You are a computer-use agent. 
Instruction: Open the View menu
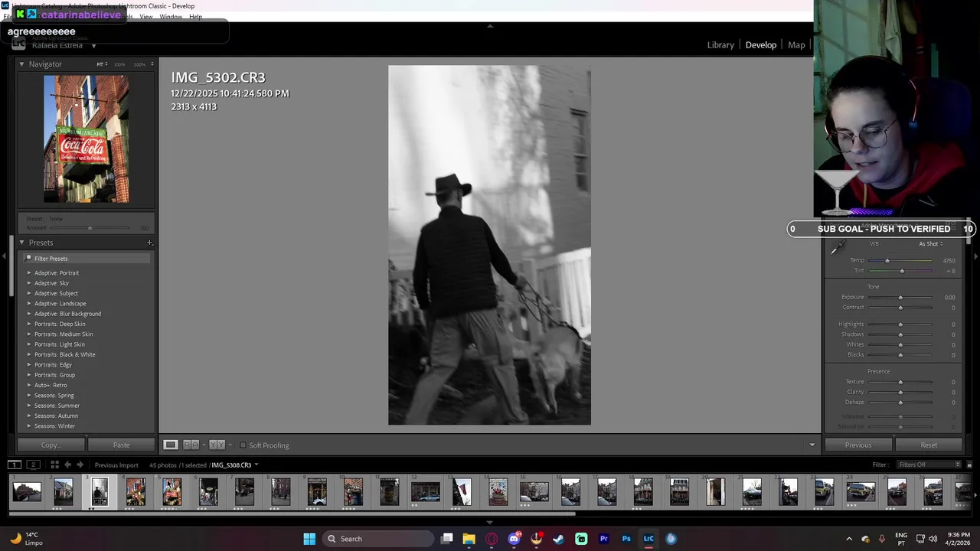pos(145,17)
